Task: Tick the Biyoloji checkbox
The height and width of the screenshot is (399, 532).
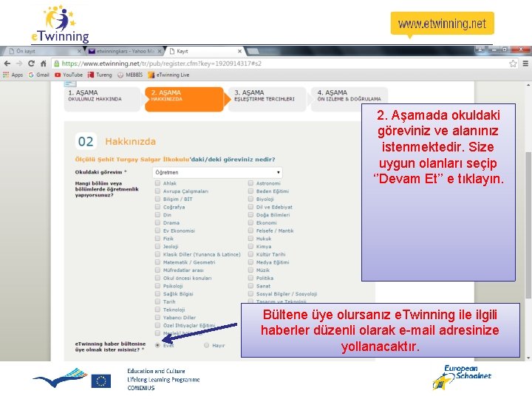Action: 250,199
